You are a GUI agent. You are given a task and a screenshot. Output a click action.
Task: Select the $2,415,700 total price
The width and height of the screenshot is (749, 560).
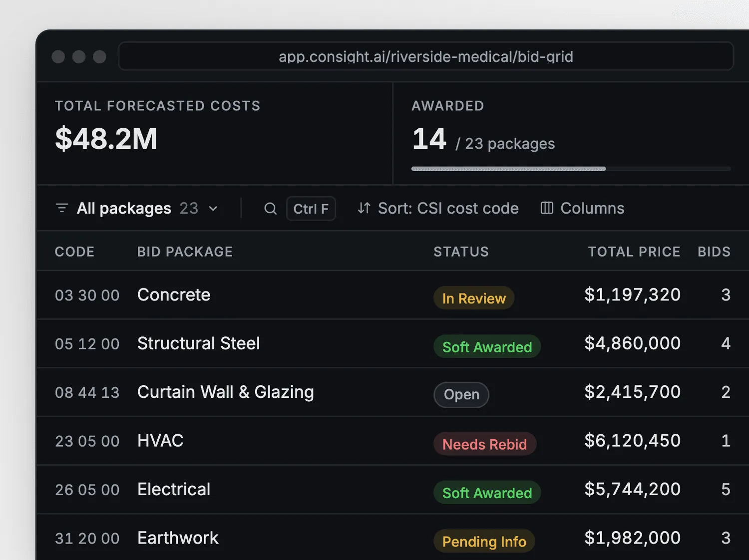click(x=632, y=392)
